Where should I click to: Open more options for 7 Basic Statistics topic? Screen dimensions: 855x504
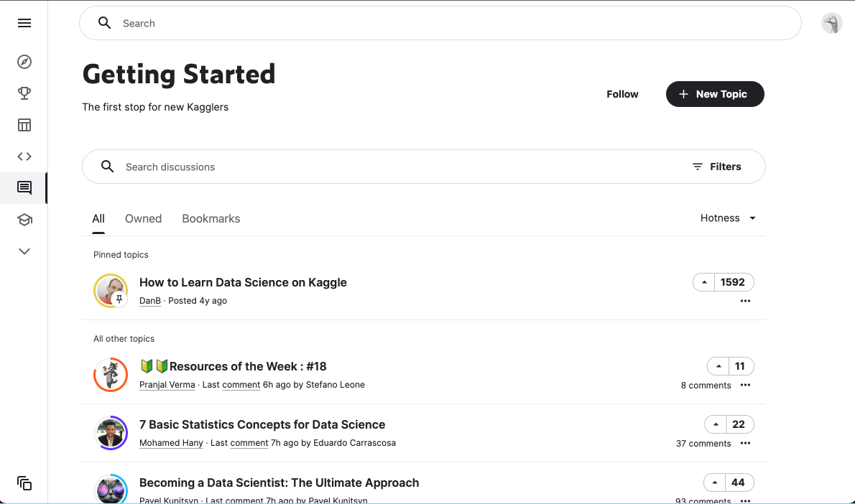click(x=745, y=443)
